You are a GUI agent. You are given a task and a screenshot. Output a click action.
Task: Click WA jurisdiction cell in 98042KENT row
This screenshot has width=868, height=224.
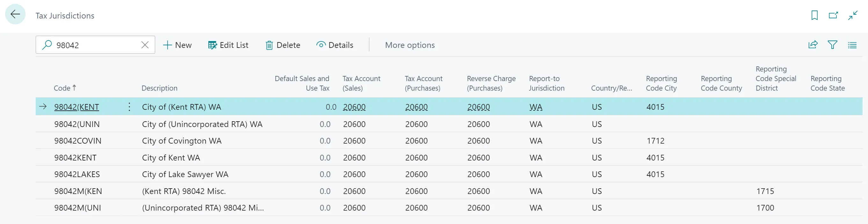tap(536, 158)
